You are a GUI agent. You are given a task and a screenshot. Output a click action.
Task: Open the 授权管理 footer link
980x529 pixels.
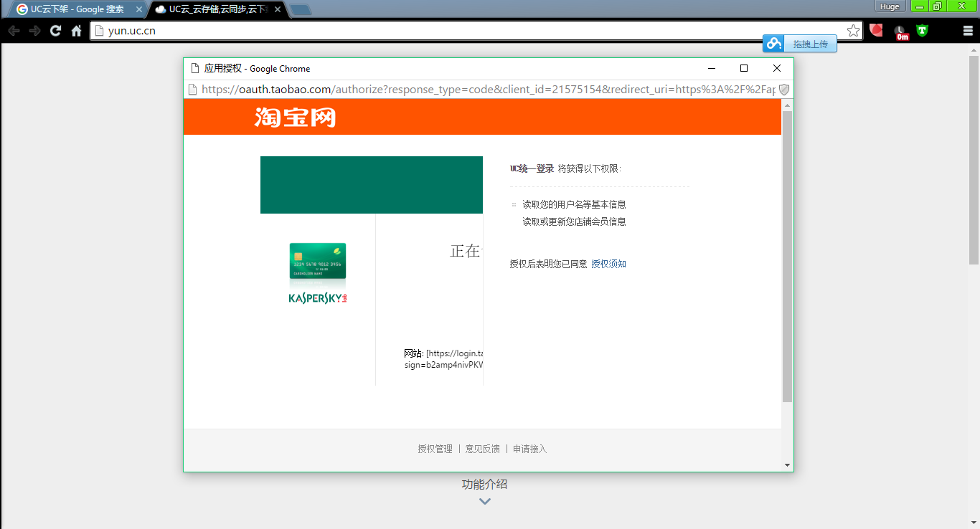[x=435, y=449]
